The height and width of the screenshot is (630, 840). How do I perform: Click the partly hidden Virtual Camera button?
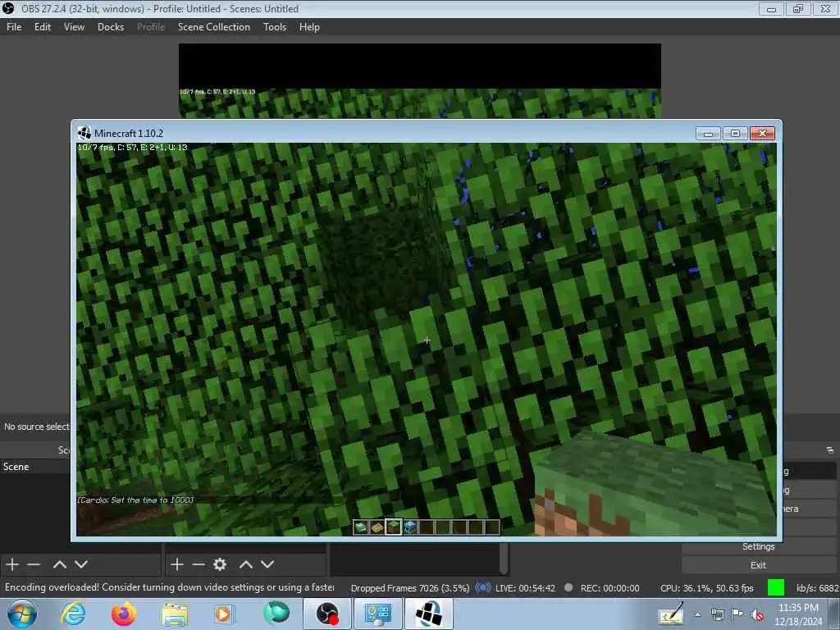click(x=808, y=509)
